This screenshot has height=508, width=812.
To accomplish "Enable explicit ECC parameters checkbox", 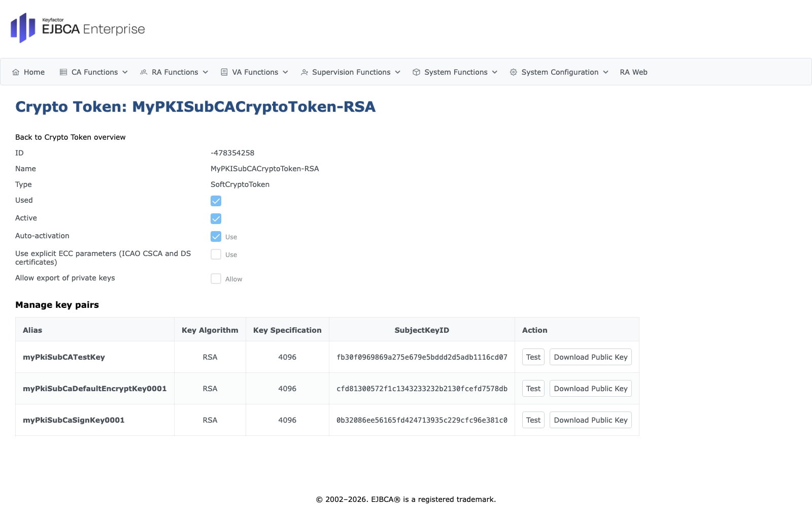I will point(216,254).
